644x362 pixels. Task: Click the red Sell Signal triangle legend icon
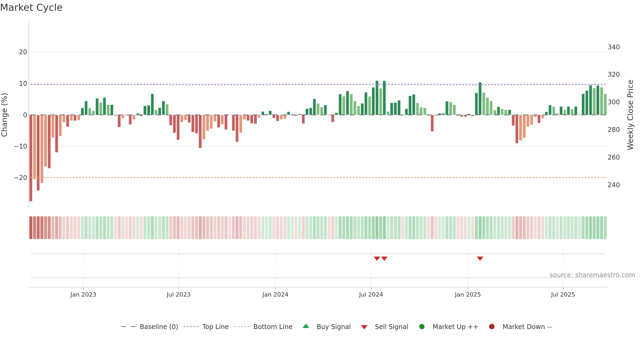pyautogui.click(x=364, y=327)
